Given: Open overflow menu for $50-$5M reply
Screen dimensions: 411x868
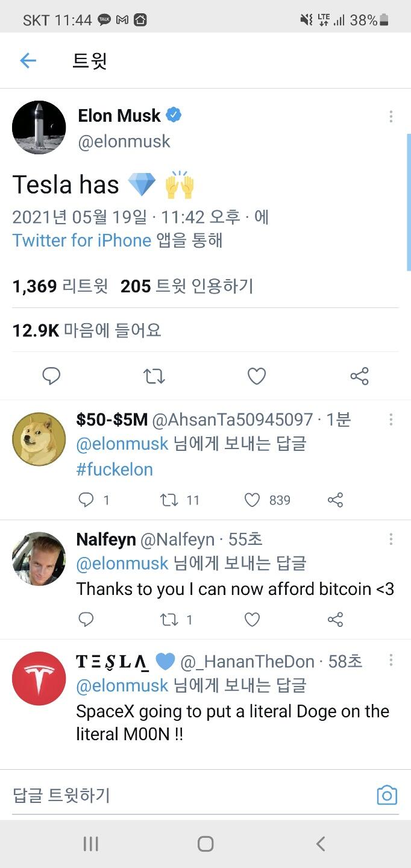Looking at the screenshot, I should click(x=391, y=419).
